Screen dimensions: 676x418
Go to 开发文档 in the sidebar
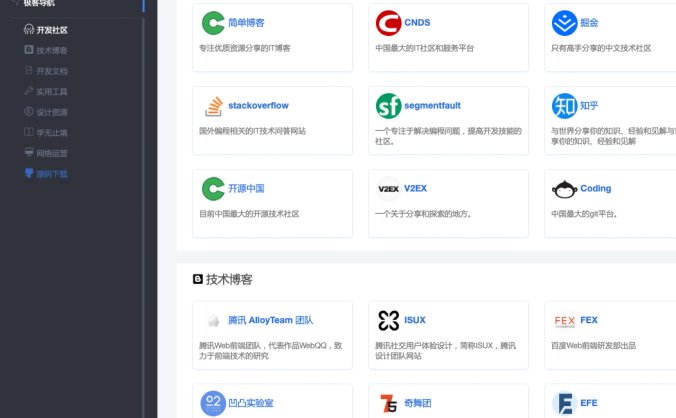(46, 71)
